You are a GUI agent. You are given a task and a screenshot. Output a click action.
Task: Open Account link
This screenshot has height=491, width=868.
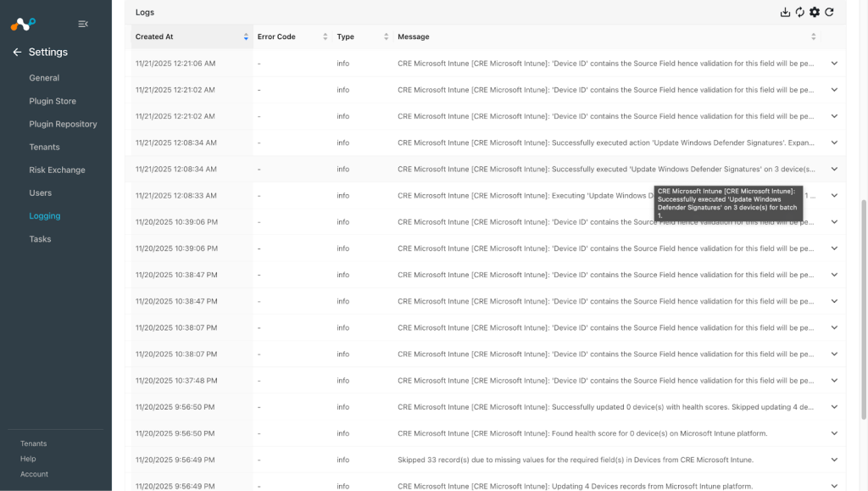[34, 474]
